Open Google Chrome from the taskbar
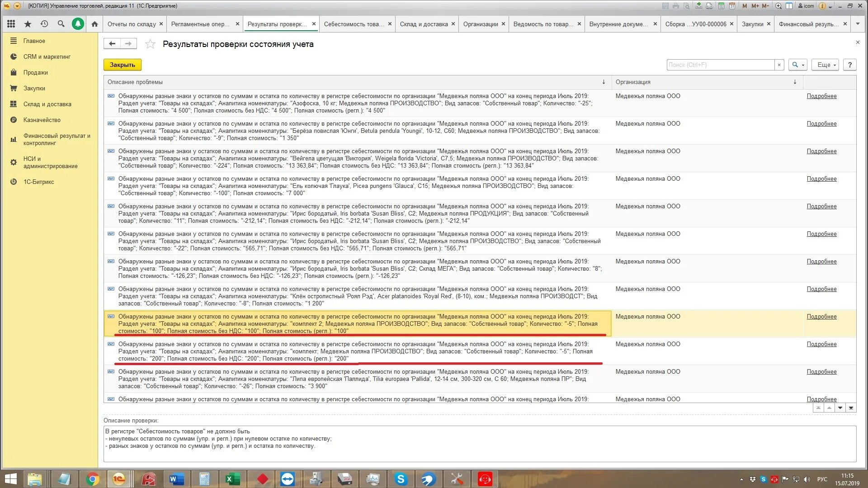 92,479
